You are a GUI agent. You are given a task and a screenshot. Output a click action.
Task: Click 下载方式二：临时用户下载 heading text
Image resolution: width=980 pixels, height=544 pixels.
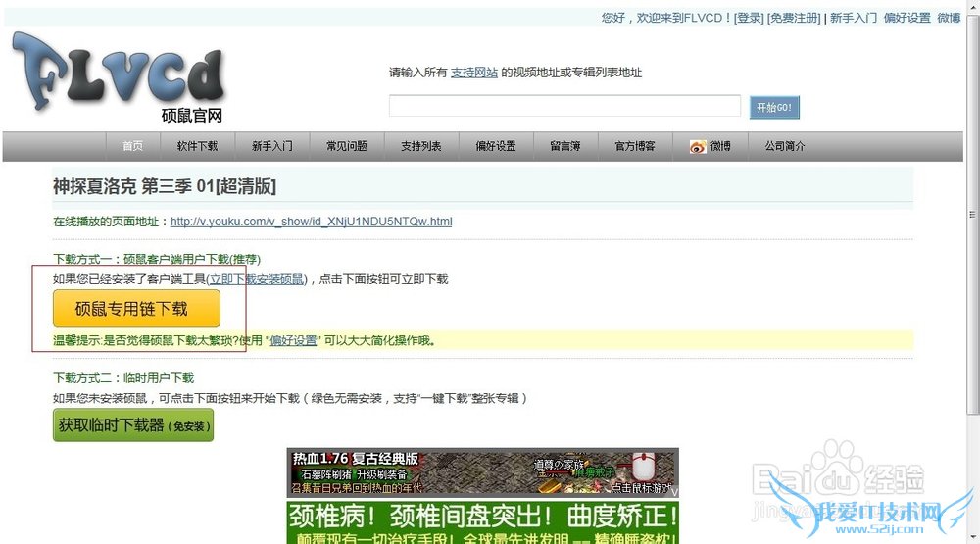coord(123,378)
